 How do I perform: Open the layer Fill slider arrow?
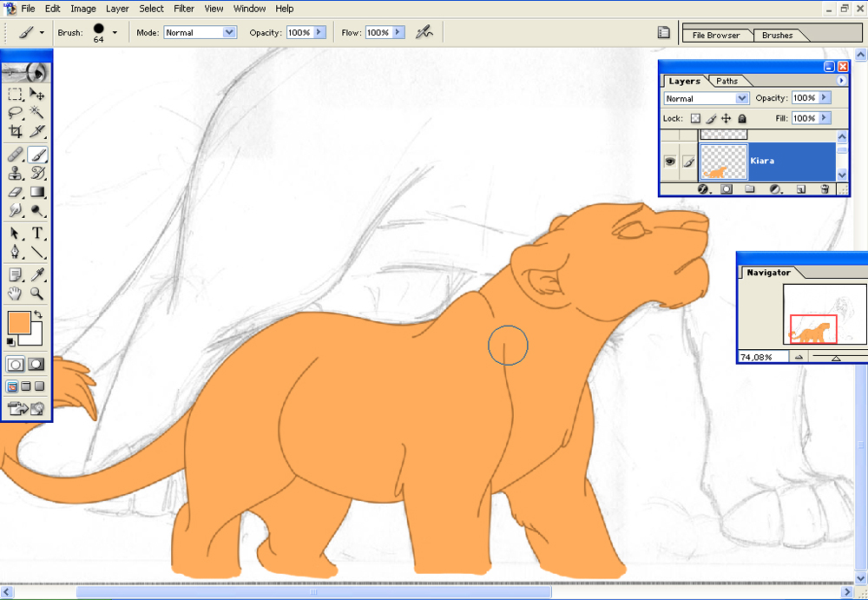click(825, 119)
